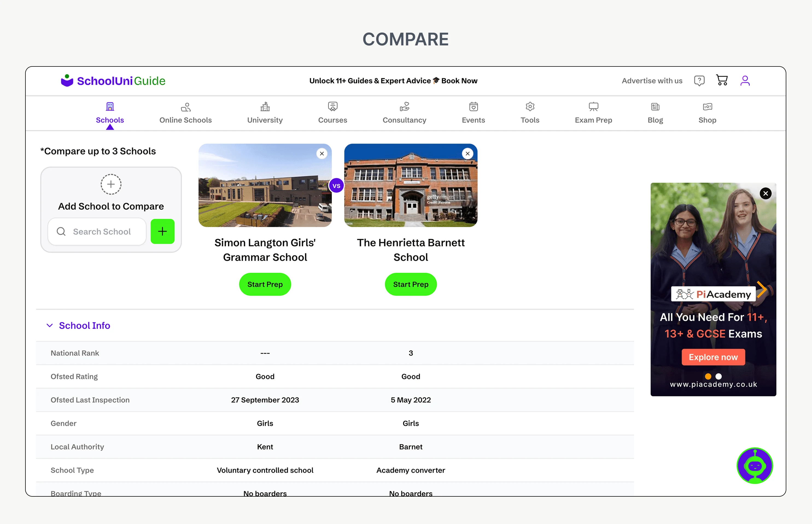Click the Gender row label

click(x=64, y=424)
